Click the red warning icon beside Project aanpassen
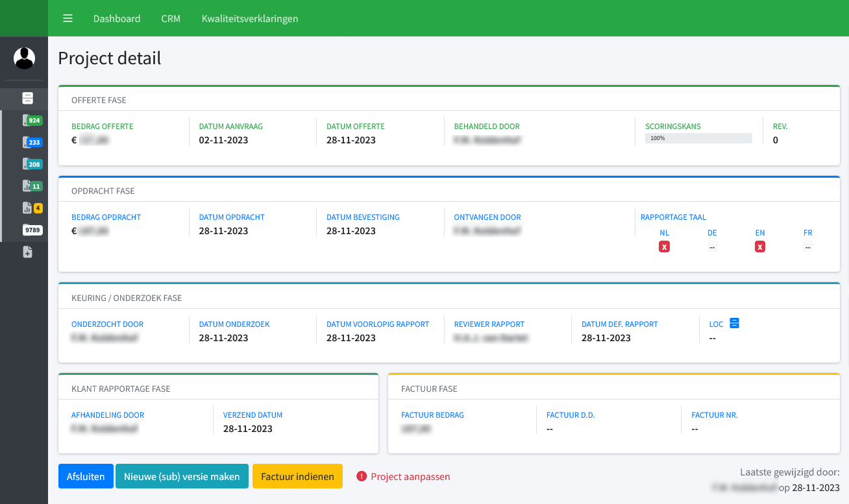The image size is (849, 504). (362, 476)
